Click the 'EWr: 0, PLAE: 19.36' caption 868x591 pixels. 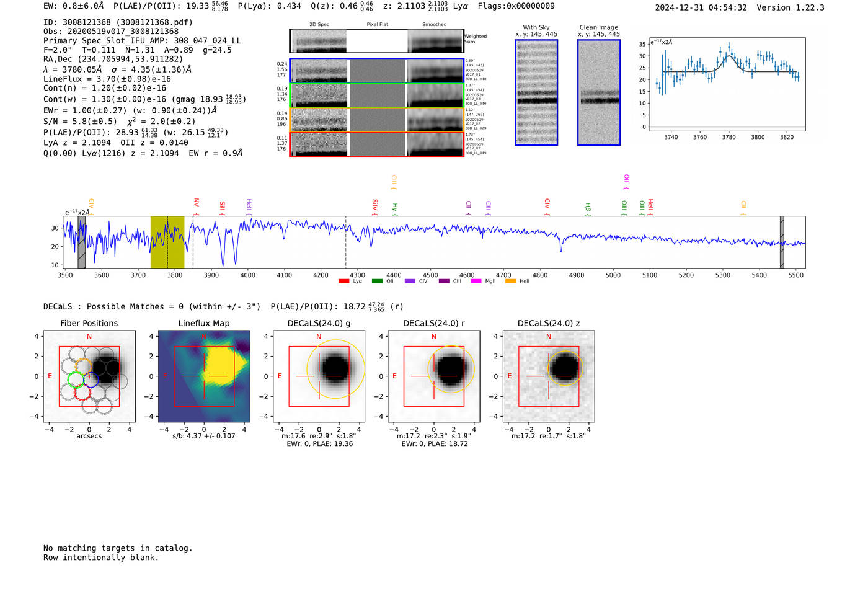click(x=319, y=444)
